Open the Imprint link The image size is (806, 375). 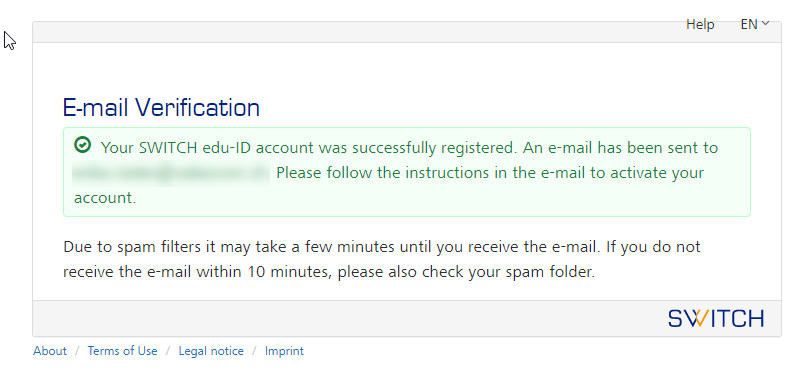[x=284, y=351]
